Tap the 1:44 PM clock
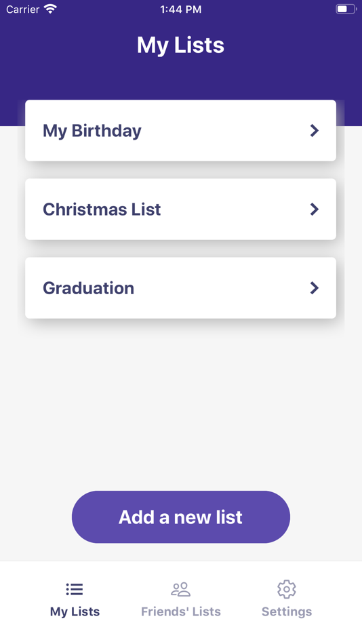The width and height of the screenshot is (362, 644). pos(181,9)
